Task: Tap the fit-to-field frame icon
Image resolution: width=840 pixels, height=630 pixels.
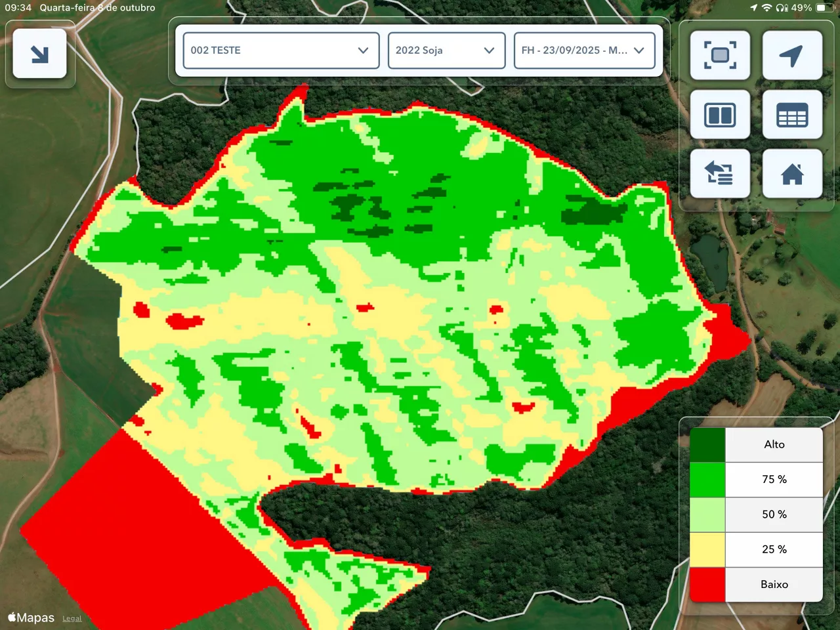Action: [720, 55]
